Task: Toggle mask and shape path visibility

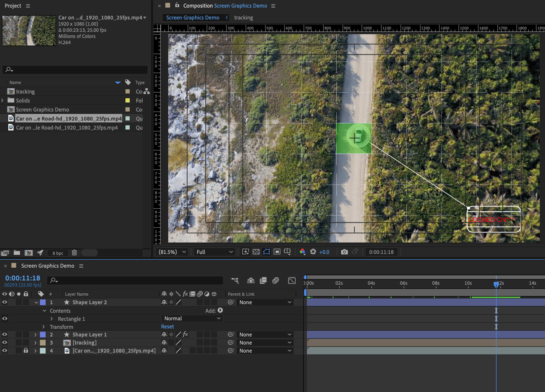Action: point(267,252)
